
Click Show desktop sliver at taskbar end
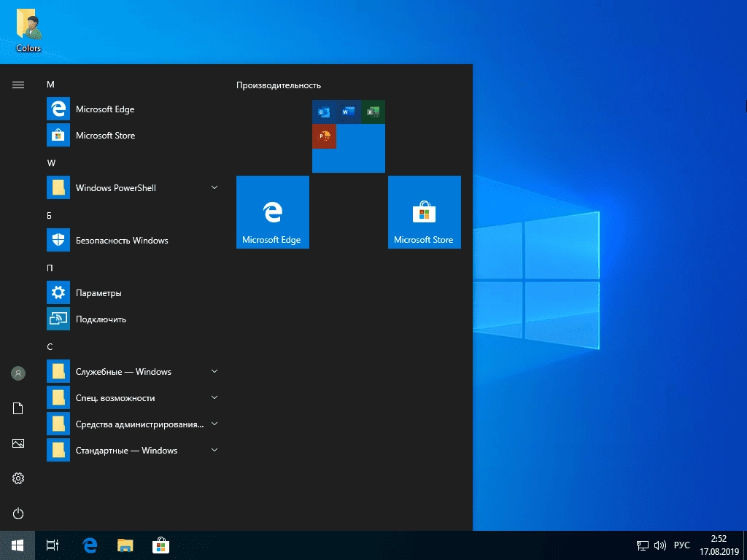pos(745,545)
